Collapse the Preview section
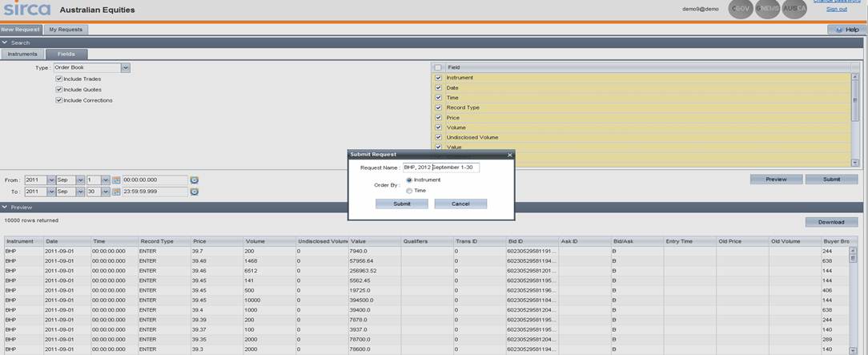This screenshot has height=355, width=868. tap(5, 207)
